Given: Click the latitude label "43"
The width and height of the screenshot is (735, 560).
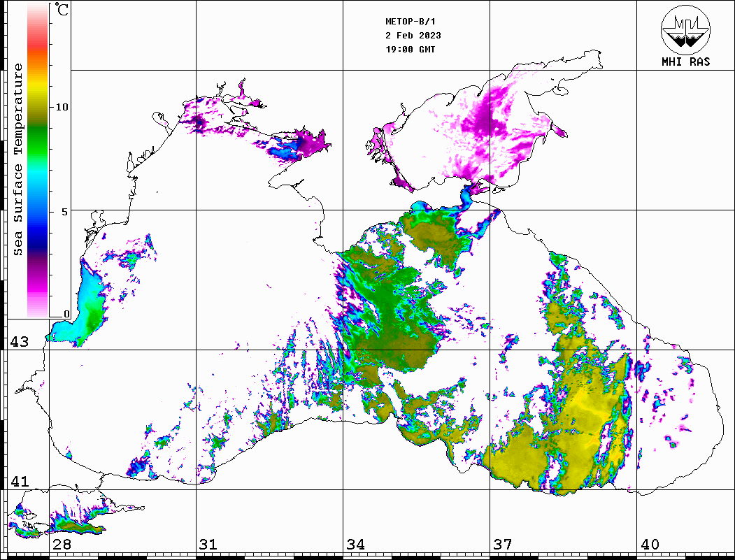Looking at the screenshot, I should click(19, 342).
